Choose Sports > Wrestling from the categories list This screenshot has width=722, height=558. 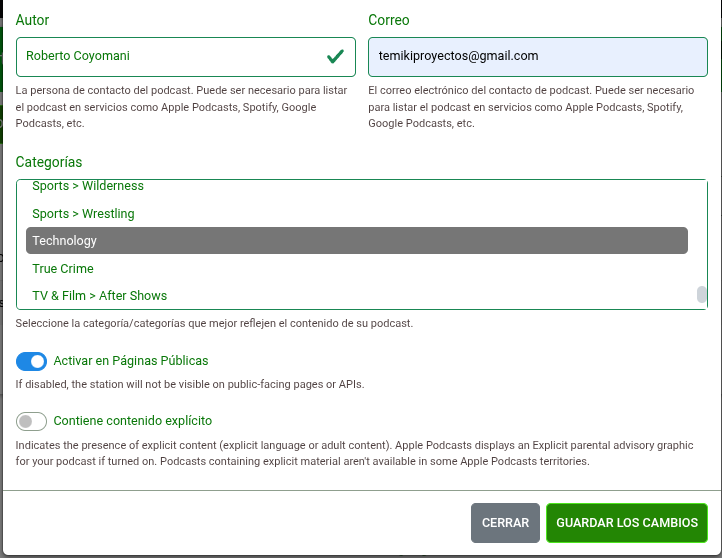coord(83,214)
